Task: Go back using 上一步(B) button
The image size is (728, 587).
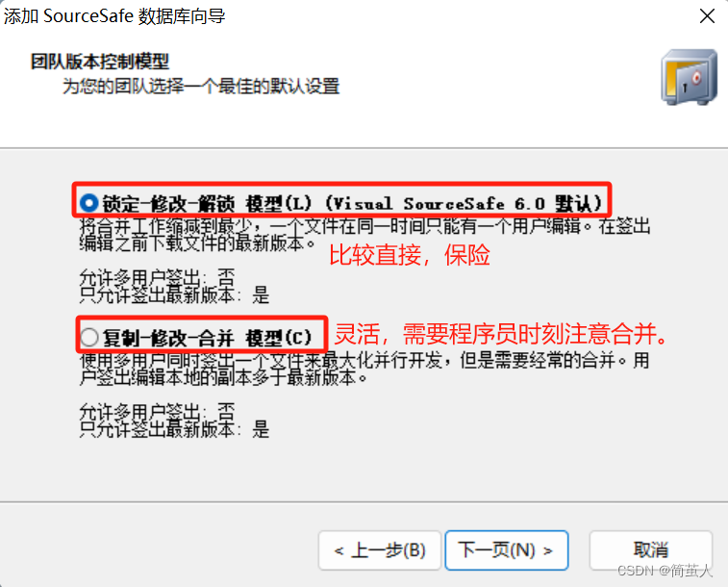Action: tap(380, 550)
